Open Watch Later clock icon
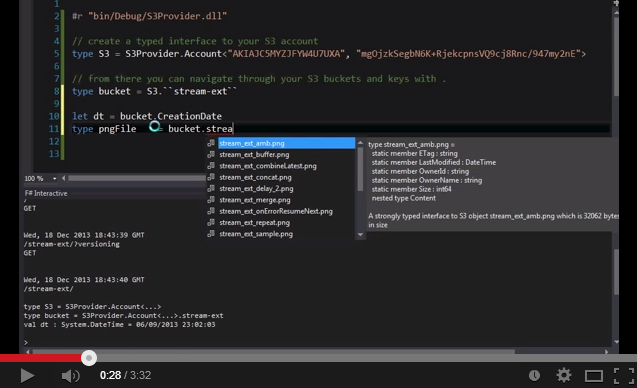Screen dimensions: 637x388 click(535, 375)
